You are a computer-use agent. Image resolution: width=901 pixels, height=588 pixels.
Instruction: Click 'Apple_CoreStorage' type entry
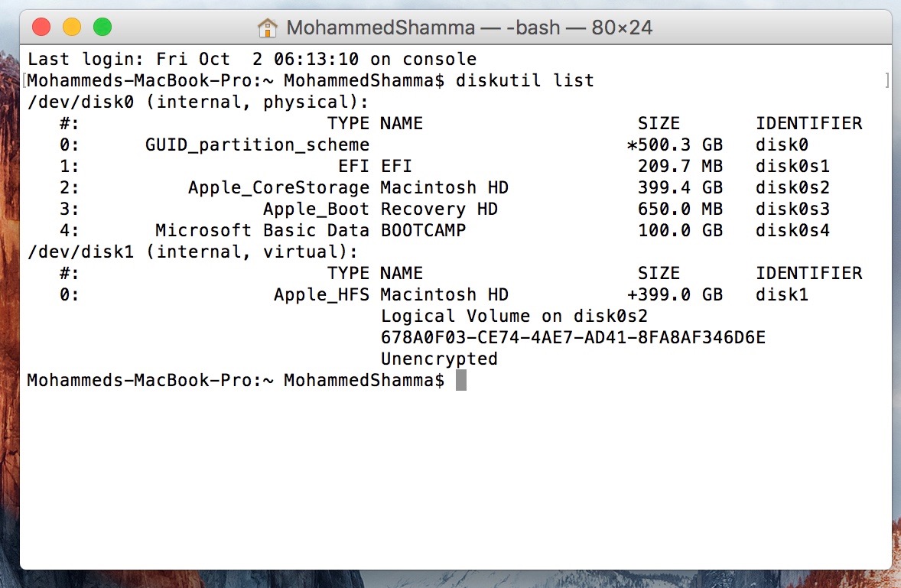coord(278,188)
